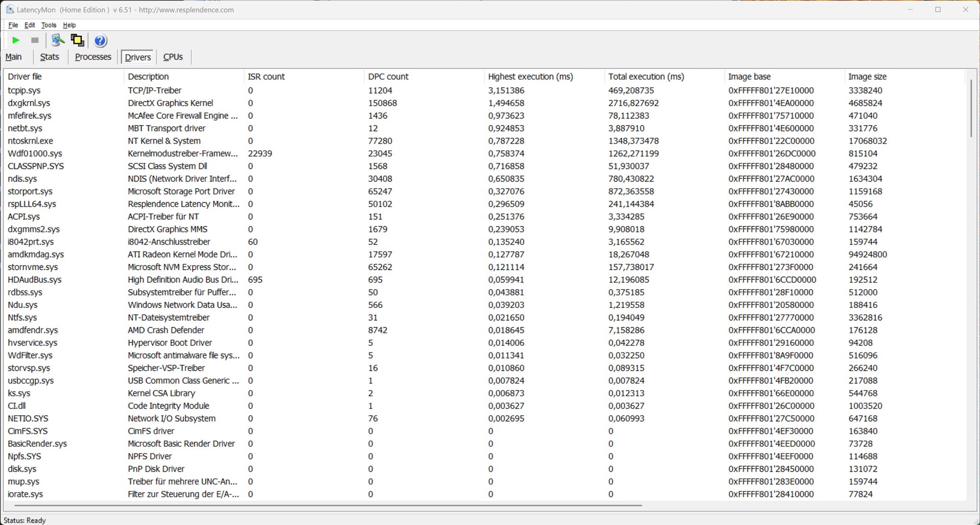Screen dimensions: 980x525
Task: Click the vertical scrollbar thumb of driver list
Action: 970,107
